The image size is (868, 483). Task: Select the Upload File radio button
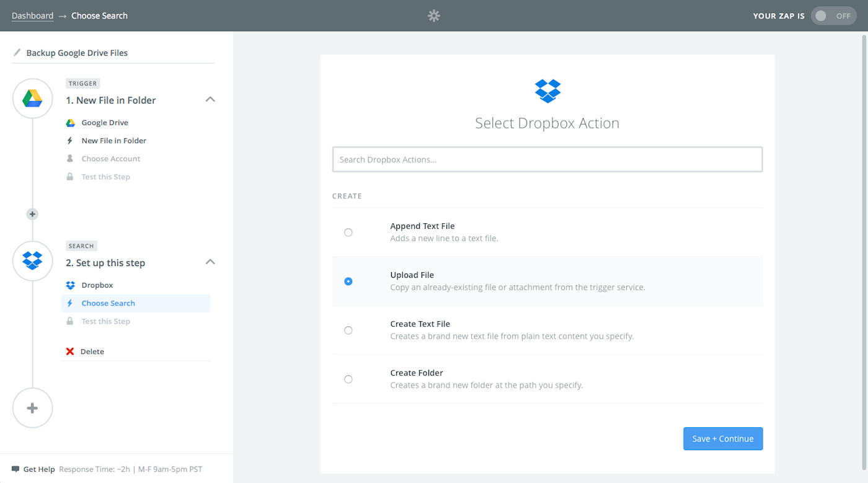[348, 281]
